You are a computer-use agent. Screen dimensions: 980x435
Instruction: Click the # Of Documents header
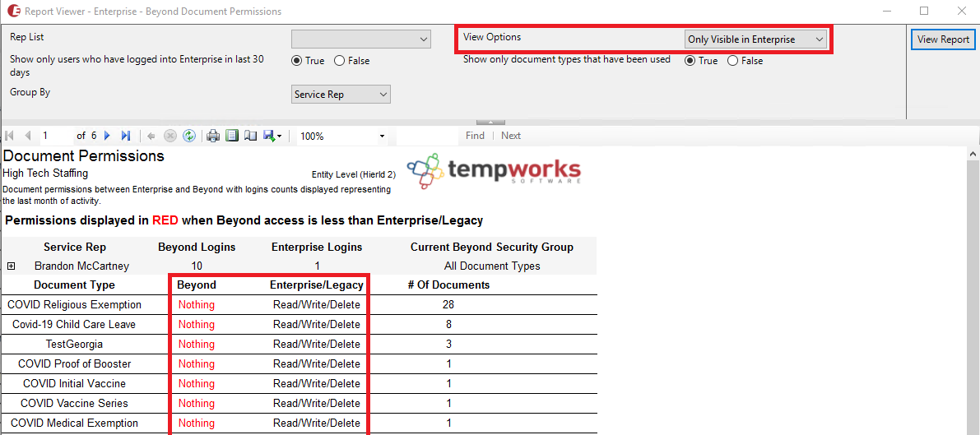click(x=448, y=285)
